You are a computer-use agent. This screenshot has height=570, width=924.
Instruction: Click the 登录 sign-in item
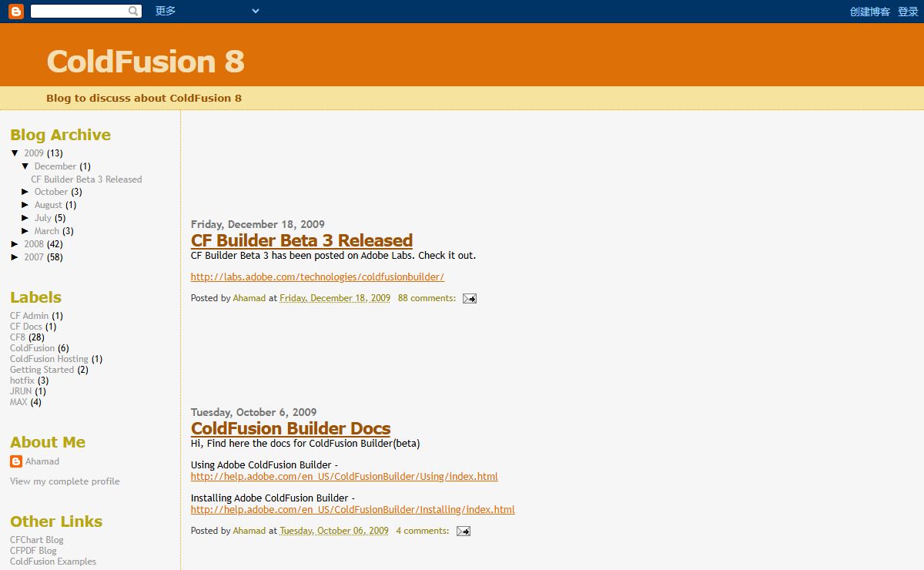pos(908,12)
